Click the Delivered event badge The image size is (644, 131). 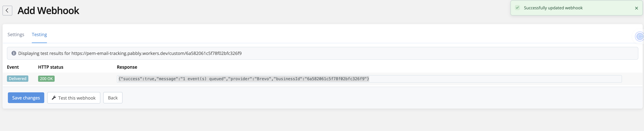tap(17, 79)
